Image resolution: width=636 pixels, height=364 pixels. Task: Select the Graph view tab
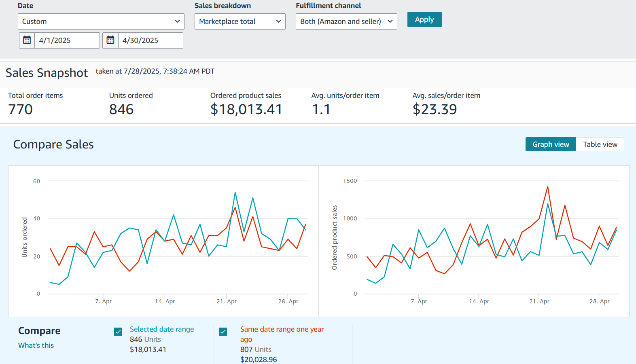pos(551,144)
